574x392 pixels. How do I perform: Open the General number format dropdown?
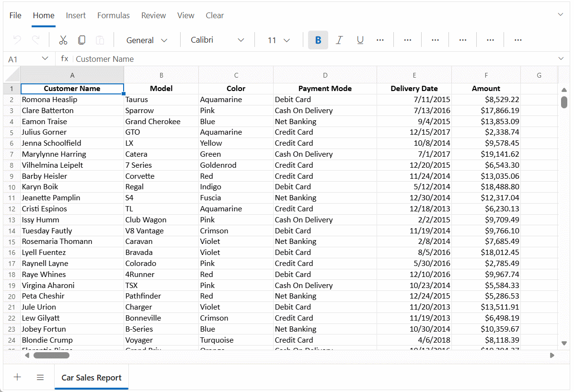pyautogui.click(x=147, y=40)
